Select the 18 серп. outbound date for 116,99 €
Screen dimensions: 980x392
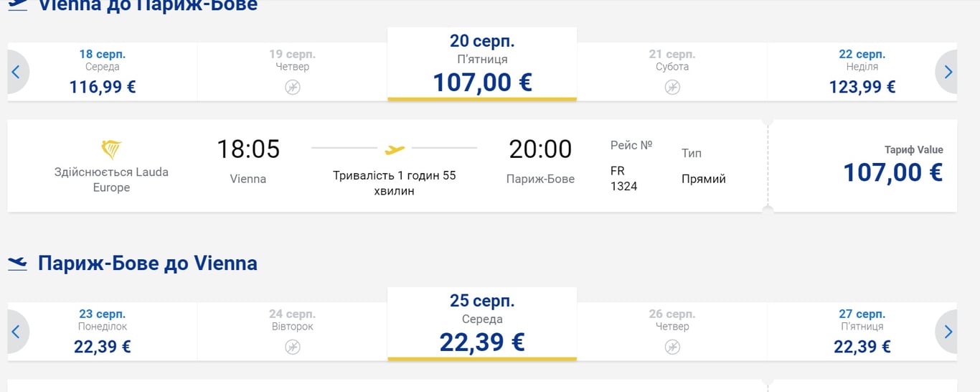click(x=103, y=72)
